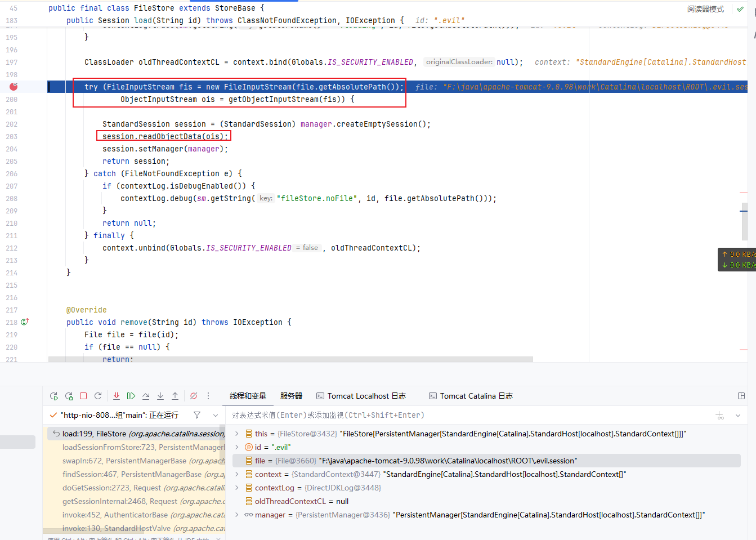The width and height of the screenshot is (756, 540).
Task: Mute all breakpoints
Action: 194,396
